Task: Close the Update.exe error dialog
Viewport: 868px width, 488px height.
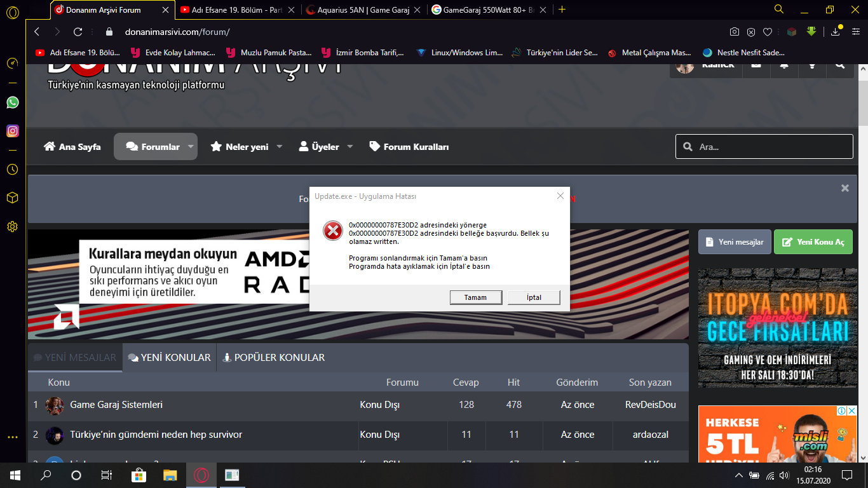Action: pyautogui.click(x=560, y=196)
